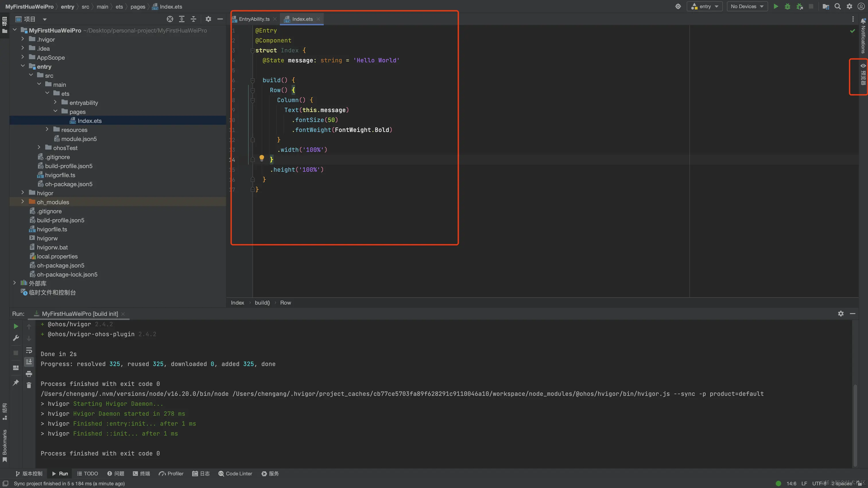Toggle scroll to end in Run console
Image resolution: width=868 pixels, height=488 pixels.
(x=29, y=362)
